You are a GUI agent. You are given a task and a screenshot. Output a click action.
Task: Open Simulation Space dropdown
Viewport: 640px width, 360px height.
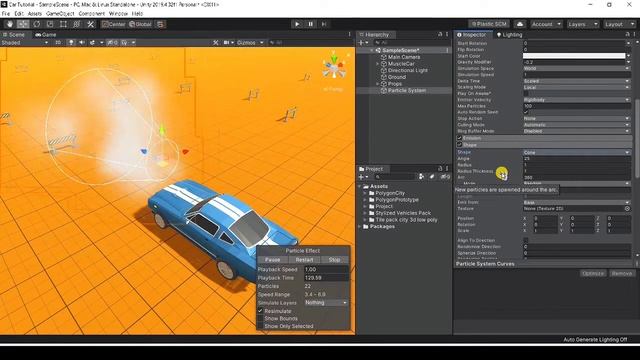[577, 69]
